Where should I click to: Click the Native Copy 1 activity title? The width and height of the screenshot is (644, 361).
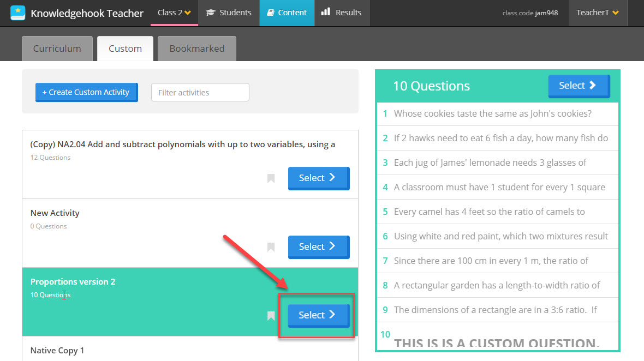[57, 350]
